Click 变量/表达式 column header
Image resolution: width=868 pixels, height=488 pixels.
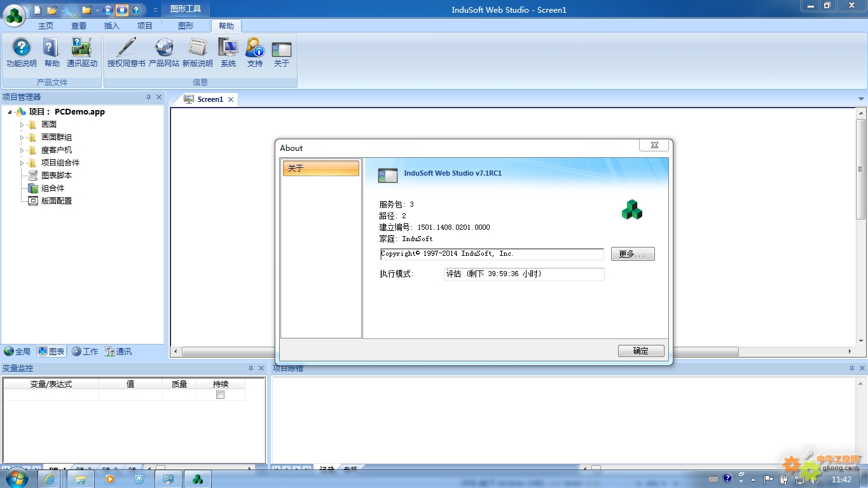(51, 384)
